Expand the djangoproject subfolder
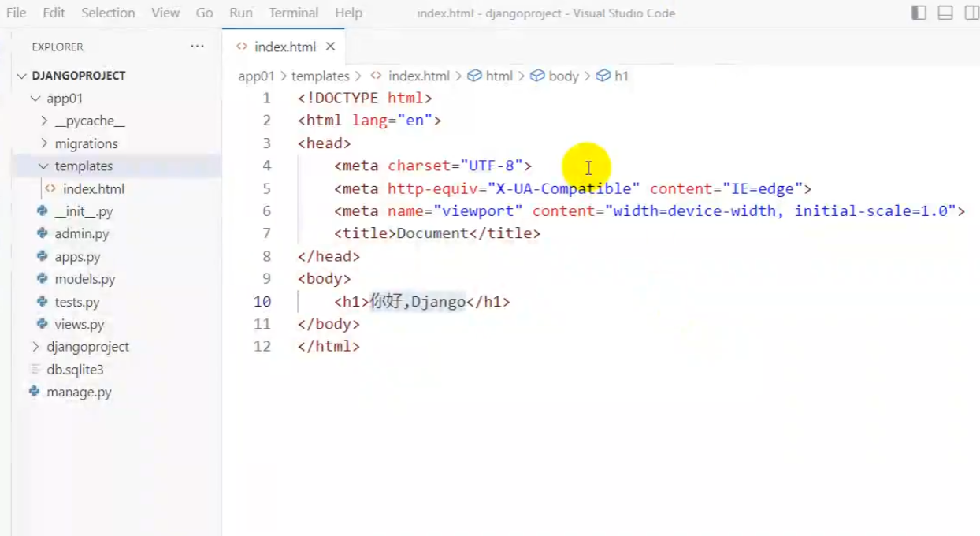 35,347
